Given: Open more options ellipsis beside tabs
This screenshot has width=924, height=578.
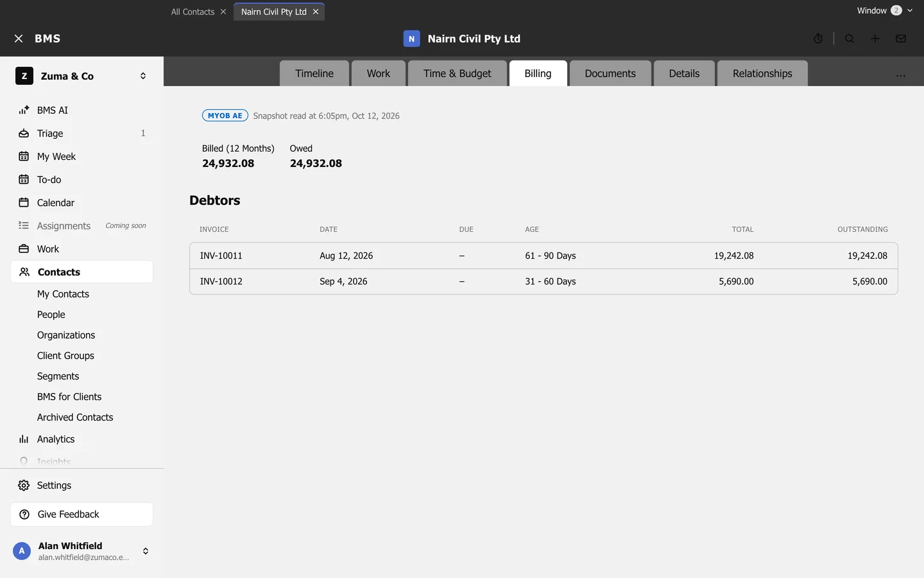Looking at the screenshot, I should [901, 75].
